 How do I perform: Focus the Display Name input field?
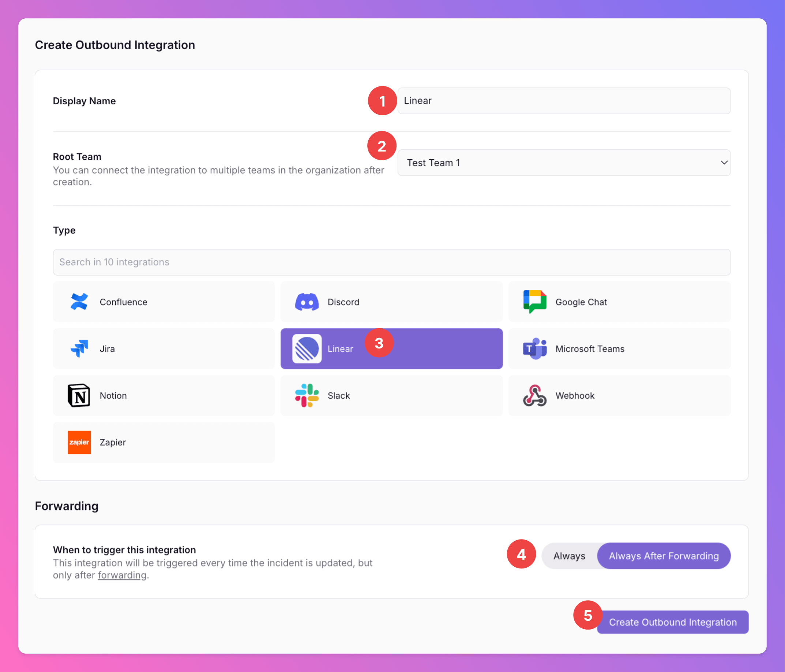pos(564,101)
